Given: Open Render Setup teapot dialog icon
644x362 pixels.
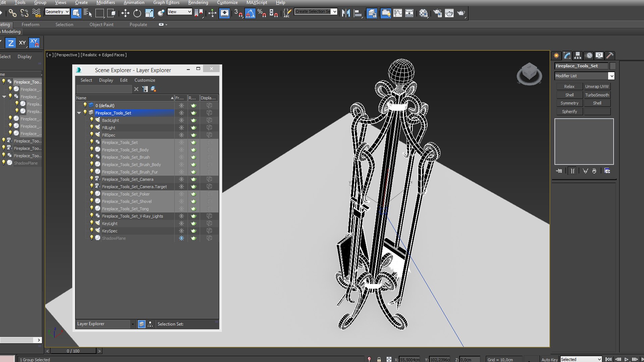Looking at the screenshot, I should pyautogui.click(x=437, y=13).
